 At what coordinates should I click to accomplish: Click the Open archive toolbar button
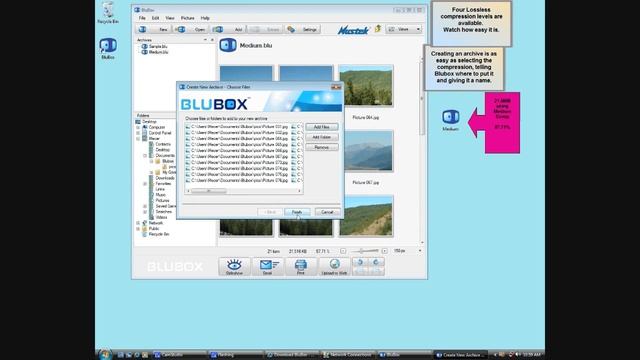[190, 29]
